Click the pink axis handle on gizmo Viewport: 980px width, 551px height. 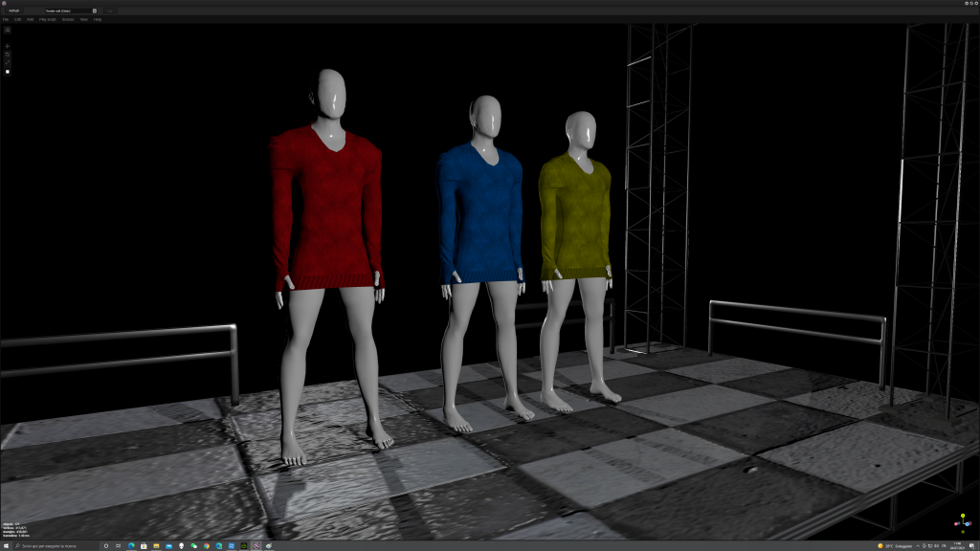(x=956, y=524)
